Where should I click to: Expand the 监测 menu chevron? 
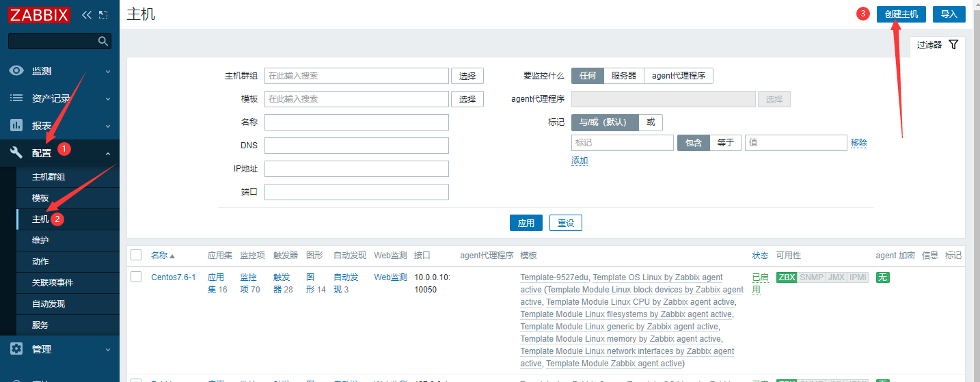pyautogui.click(x=108, y=71)
